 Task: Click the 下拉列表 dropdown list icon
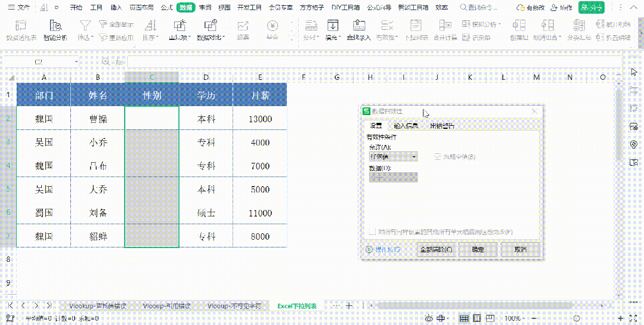click(x=416, y=26)
